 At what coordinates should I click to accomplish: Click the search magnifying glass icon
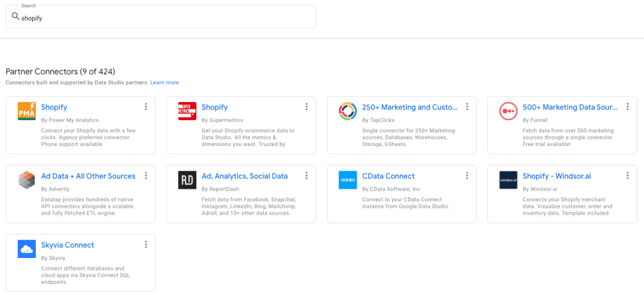[x=16, y=17]
